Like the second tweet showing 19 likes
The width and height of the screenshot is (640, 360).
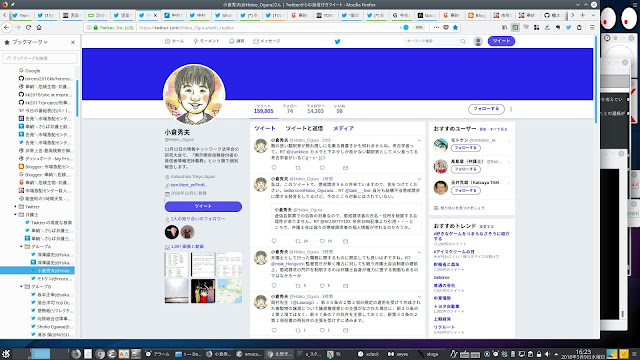[x=322, y=241]
